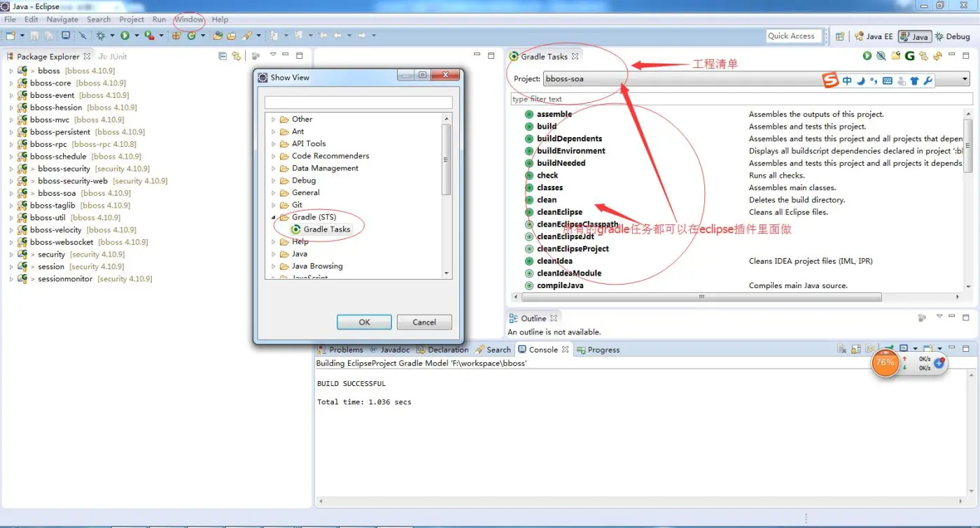Click the Quick Access search box
Screen dimensions: 980x528
click(793, 36)
